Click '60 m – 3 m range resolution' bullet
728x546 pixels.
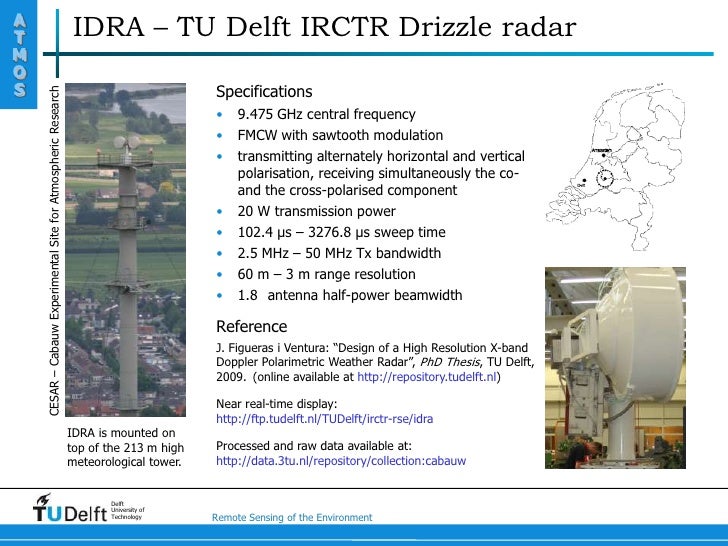click(x=326, y=274)
